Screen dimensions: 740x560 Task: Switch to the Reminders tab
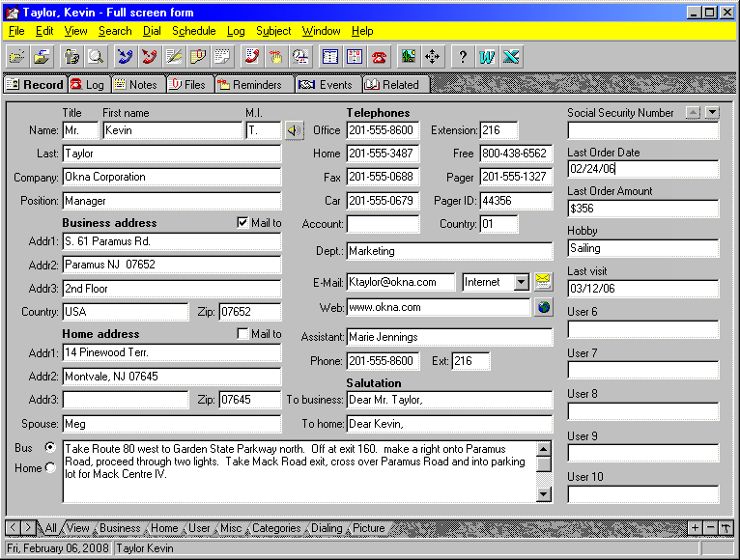pos(253,84)
